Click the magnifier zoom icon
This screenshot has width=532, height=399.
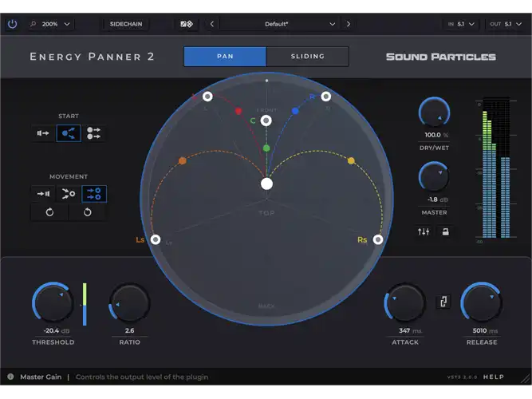click(x=33, y=24)
